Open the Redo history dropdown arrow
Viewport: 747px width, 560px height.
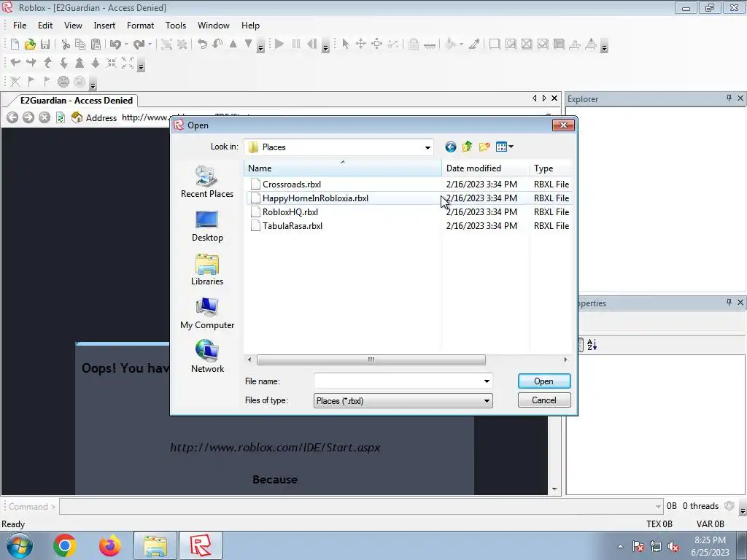[150, 44]
